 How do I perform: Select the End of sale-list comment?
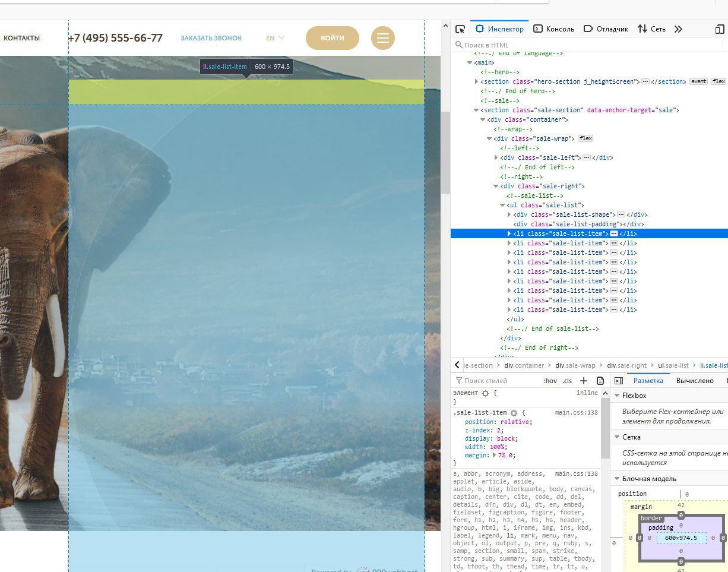[x=553, y=328]
